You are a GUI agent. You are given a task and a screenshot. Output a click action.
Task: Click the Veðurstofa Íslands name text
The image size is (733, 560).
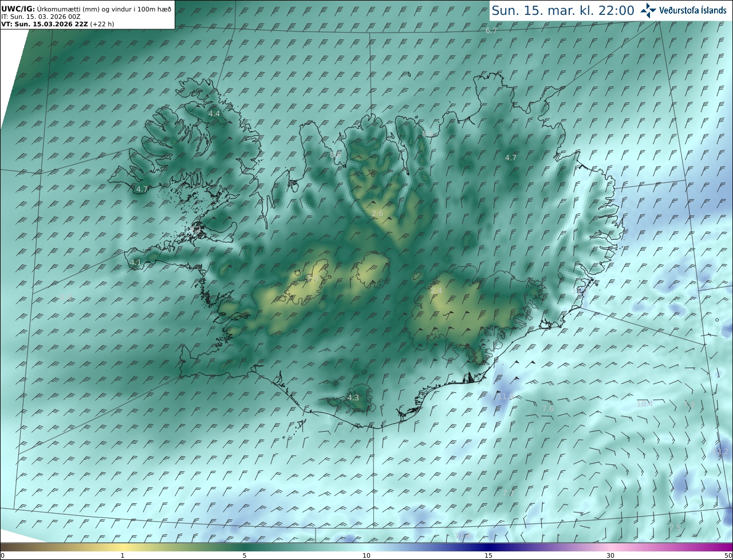coord(692,10)
